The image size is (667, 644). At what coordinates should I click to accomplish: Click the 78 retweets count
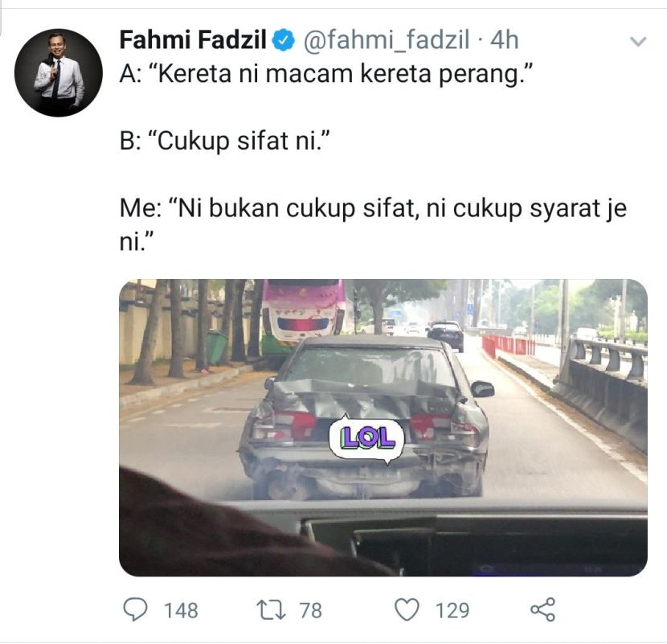310,610
